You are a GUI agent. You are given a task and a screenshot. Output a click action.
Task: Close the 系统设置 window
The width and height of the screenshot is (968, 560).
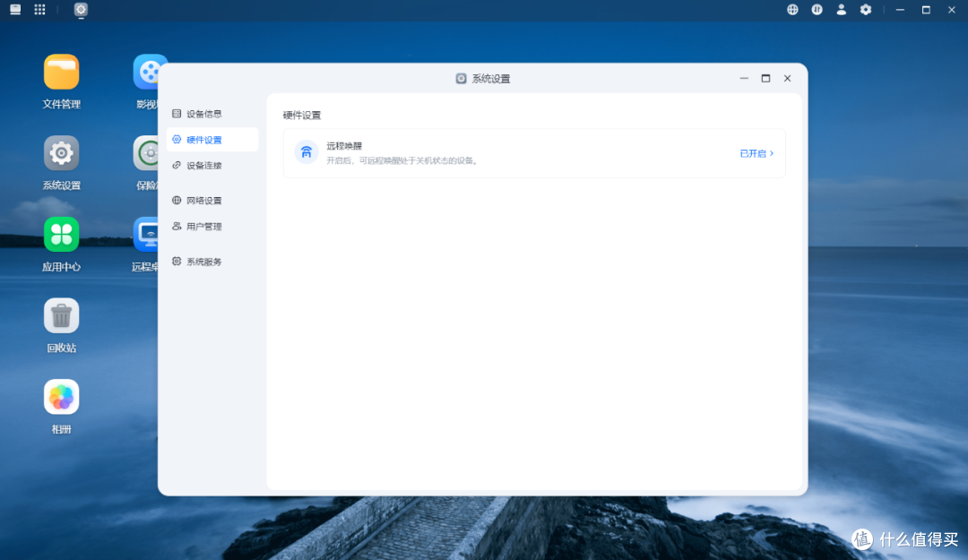787,79
